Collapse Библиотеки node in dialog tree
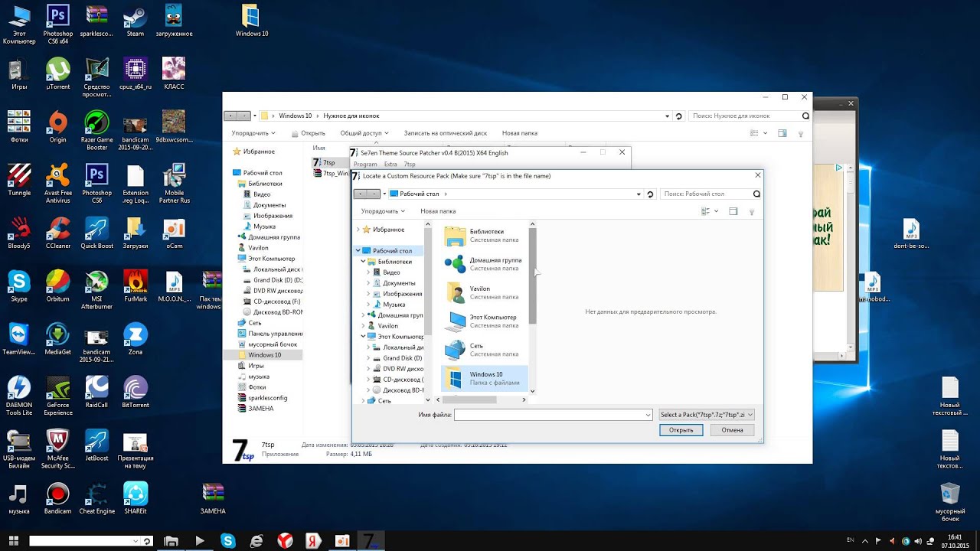 coord(363,262)
